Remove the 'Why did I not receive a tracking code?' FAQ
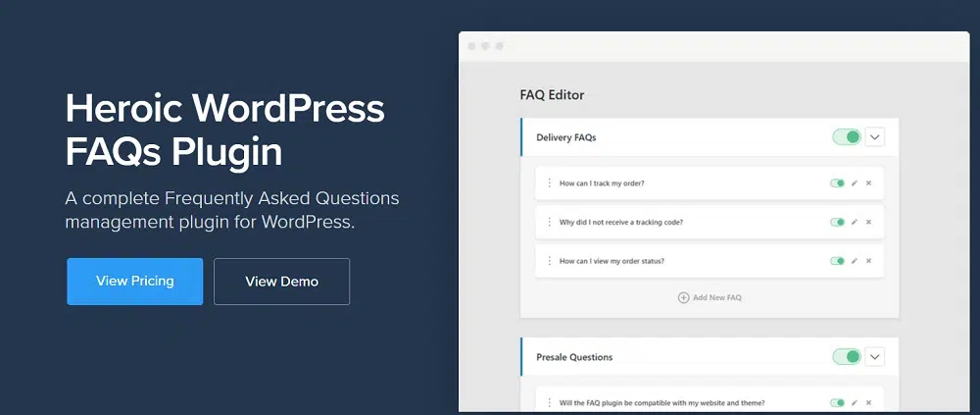This screenshot has height=415, width=980. pos(868,223)
